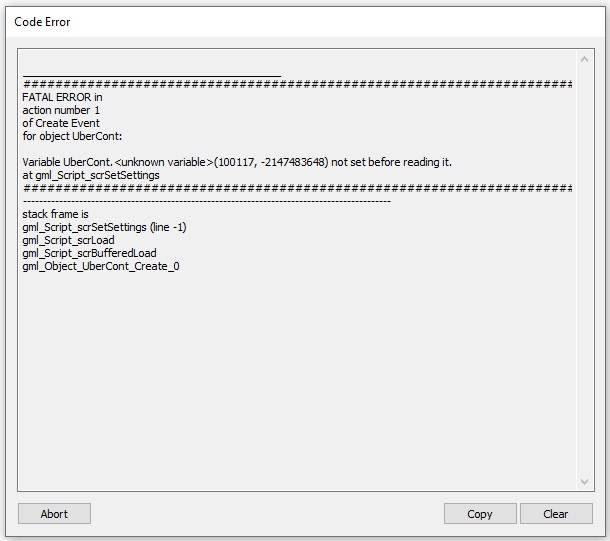The width and height of the screenshot is (610, 541).
Task: Click the scrollbar up arrow
Action: (585, 57)
